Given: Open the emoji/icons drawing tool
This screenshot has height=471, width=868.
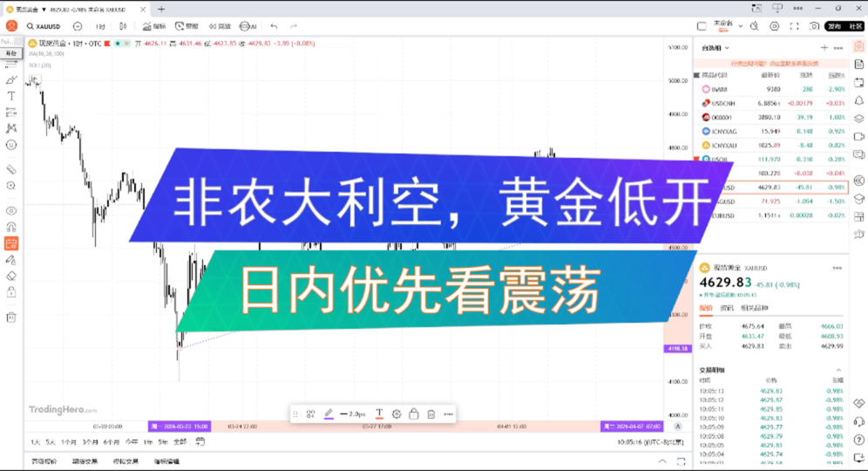Looking at the screenshot, I should pyautogui.click(x=11, y=145).
